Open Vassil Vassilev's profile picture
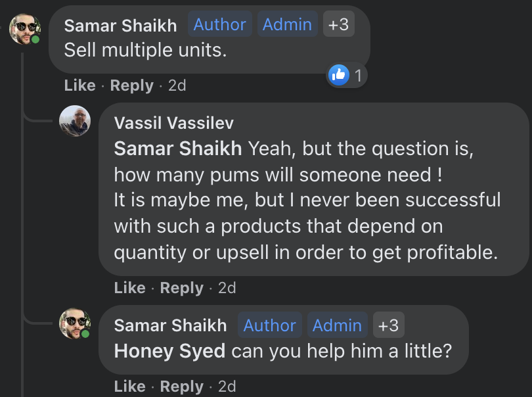This screenshot has width=532, height=397. [75, 121]
